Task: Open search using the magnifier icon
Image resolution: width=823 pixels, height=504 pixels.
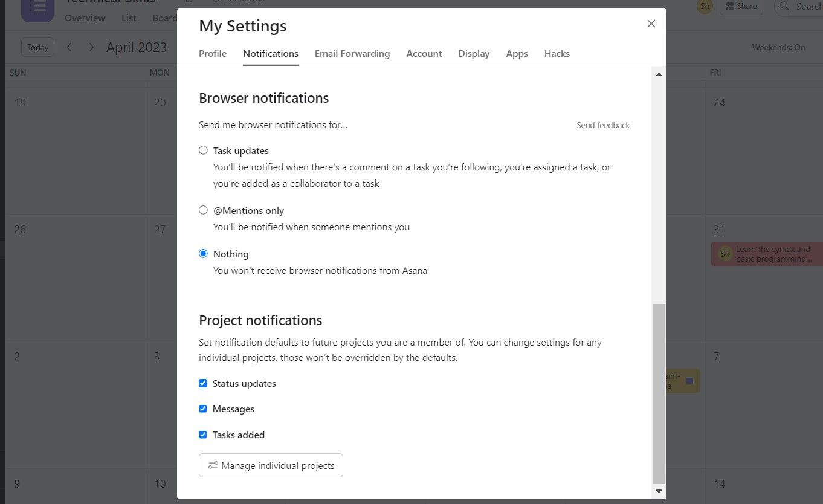Action: pyautogui.click(x=784, y=7)
